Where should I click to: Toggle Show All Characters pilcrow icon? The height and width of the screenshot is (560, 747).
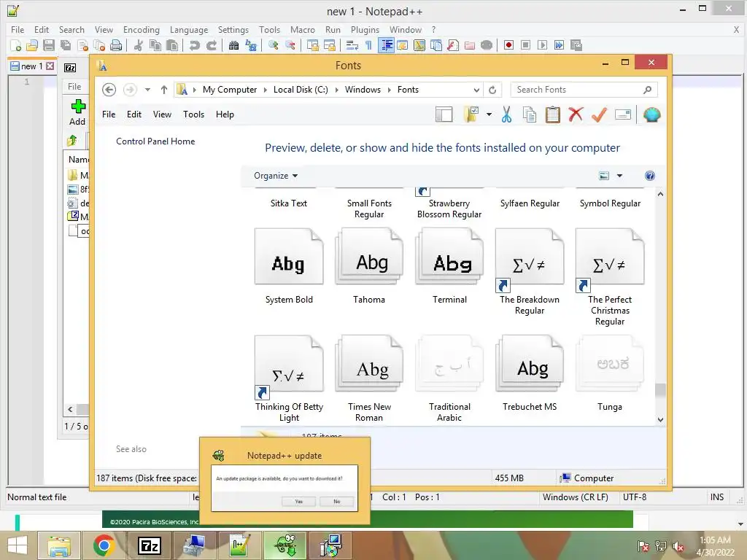(x=368, y=45)
